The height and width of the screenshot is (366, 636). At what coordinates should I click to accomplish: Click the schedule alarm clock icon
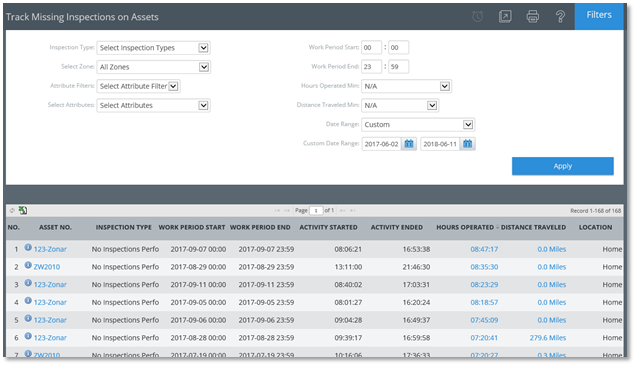click(x=477, y=16)
